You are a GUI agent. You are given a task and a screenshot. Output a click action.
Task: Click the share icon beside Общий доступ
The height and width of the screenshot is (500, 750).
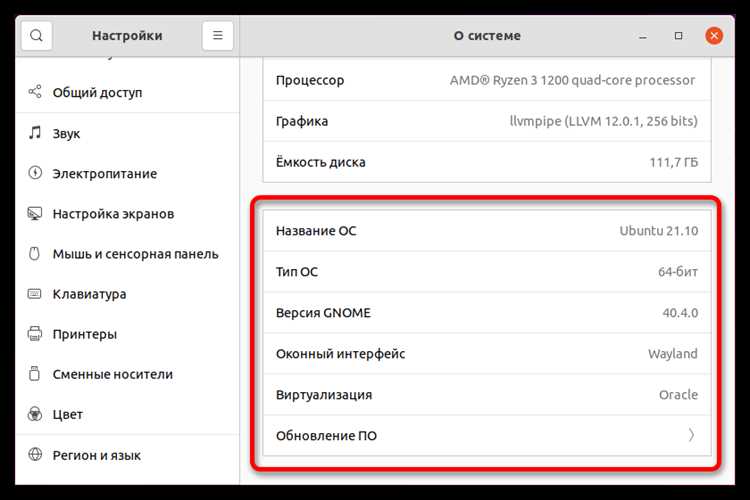[x=35, y=92]
